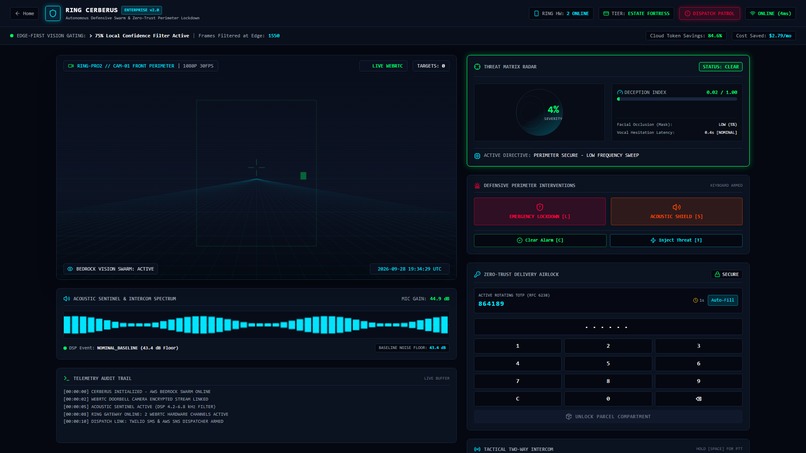Click the Dispatch Link Twilio SMS log entry
Viewport: 806px width, 453px height.
tap(143, 422)
